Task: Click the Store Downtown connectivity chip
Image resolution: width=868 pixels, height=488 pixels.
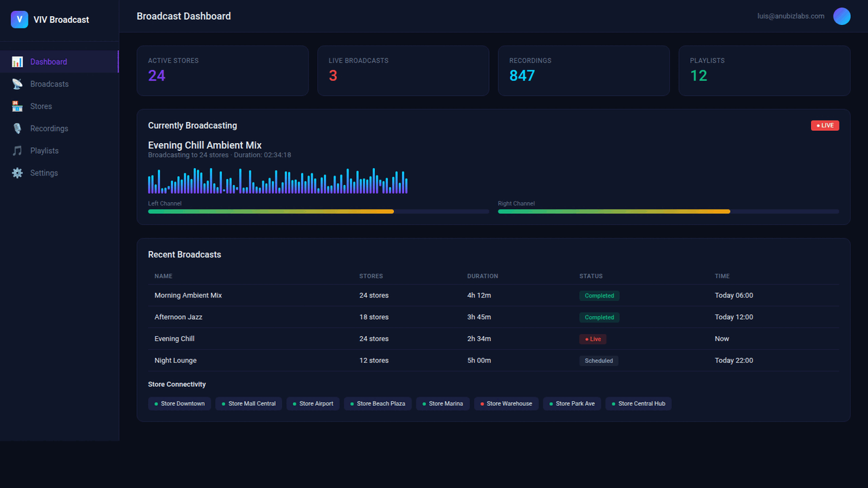Action: pyautogui.click(x=179, y=403)
